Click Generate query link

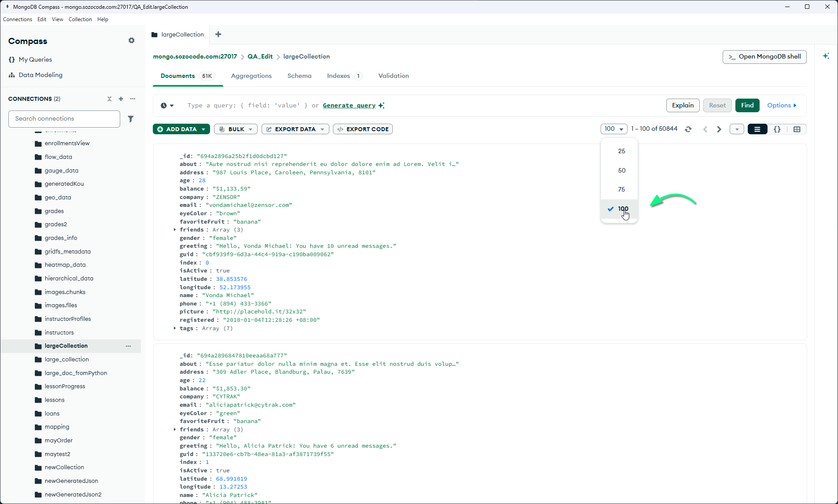349,106
